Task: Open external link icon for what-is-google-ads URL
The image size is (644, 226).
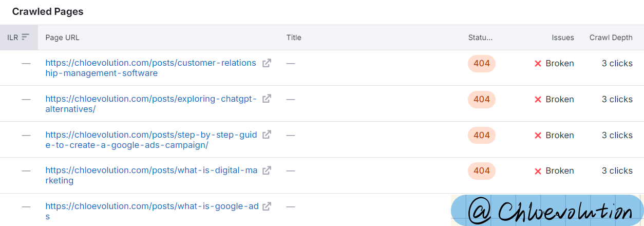Action: [267, 206]
